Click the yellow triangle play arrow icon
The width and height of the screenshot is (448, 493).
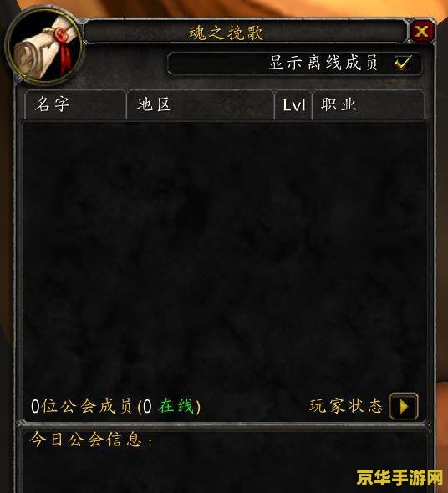pos(404,406)
